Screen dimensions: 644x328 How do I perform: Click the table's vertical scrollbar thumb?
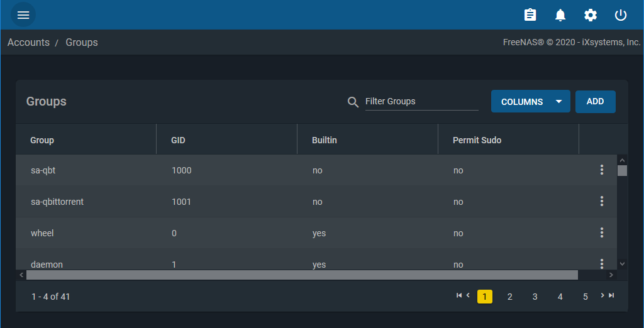click(x=622, y=170)
